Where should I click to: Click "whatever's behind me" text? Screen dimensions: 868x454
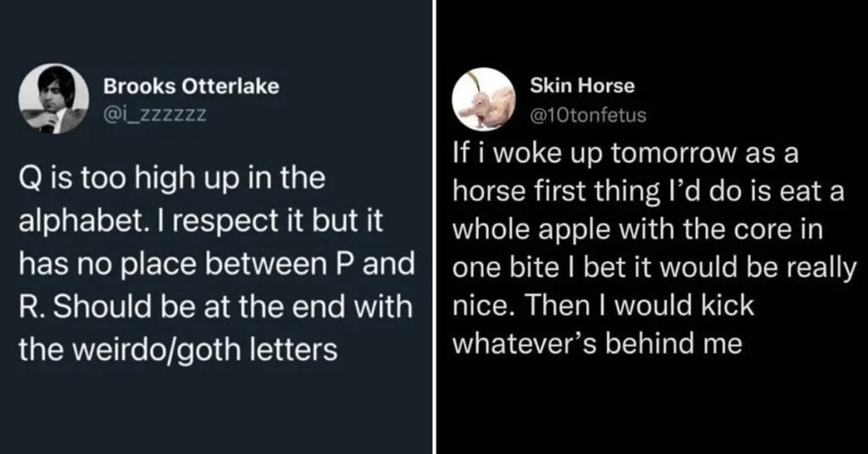coord(598,343)
